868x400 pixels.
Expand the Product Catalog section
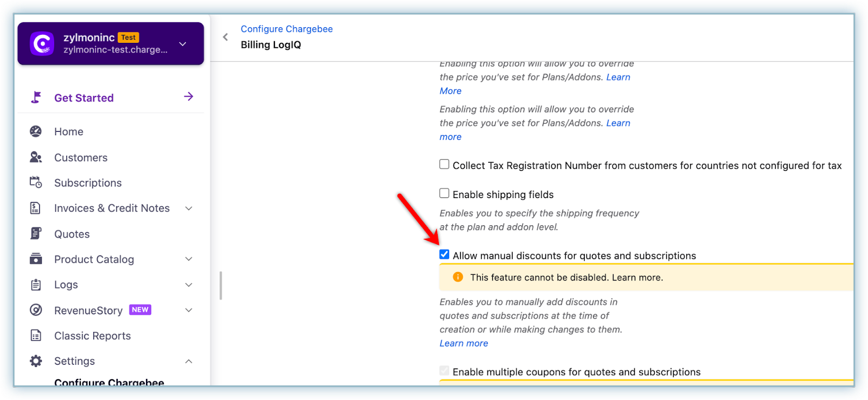point(189,259)
